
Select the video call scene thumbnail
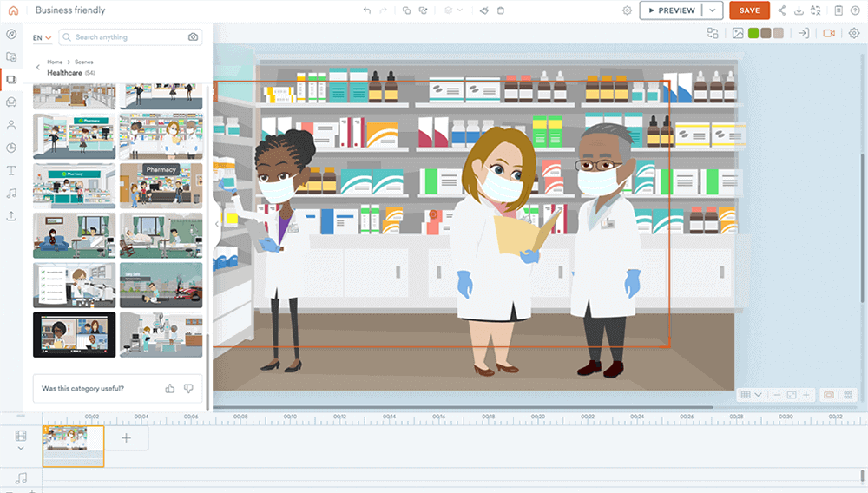(x=74, y=335)
